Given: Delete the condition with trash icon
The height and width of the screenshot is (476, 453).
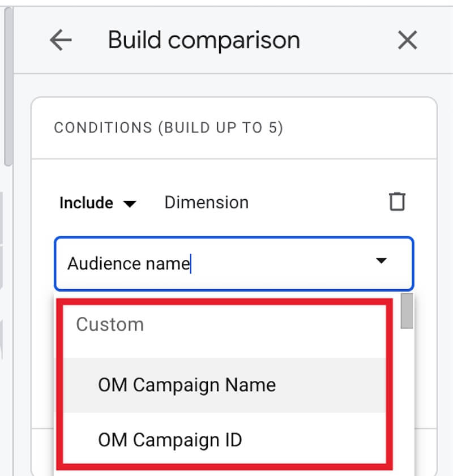Looking at the screenshot, I should pyautogui.click(x=398, y=202).
